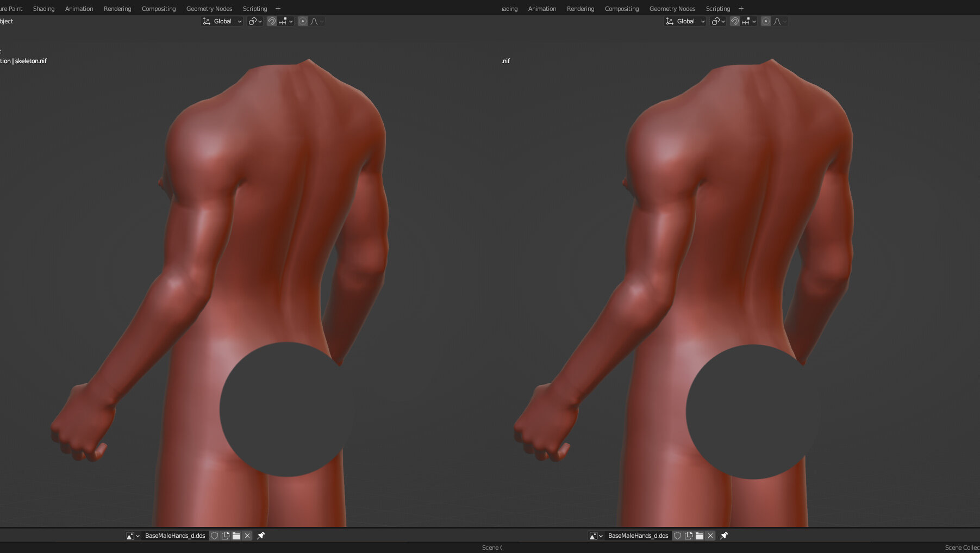Unlink image with X in left window
The height and width of the screenshot is (553, 980).
(x=247, y=536)
